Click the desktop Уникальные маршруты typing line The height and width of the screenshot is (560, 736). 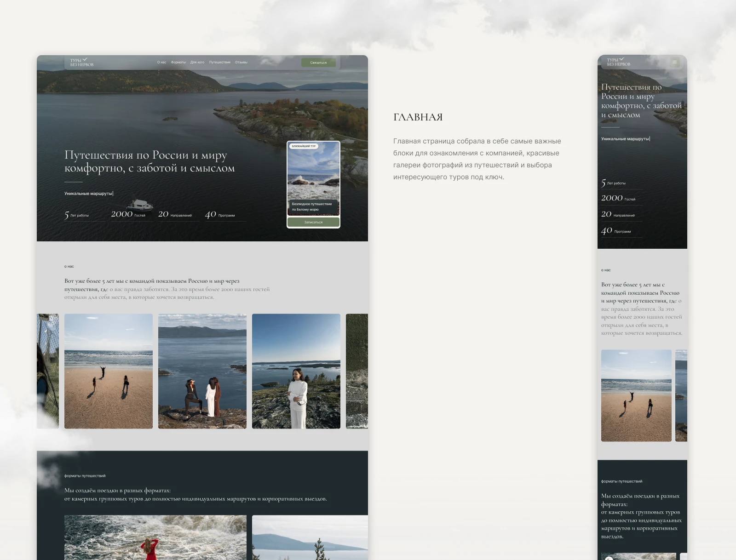pyautogui.click(x=89, y=194)
